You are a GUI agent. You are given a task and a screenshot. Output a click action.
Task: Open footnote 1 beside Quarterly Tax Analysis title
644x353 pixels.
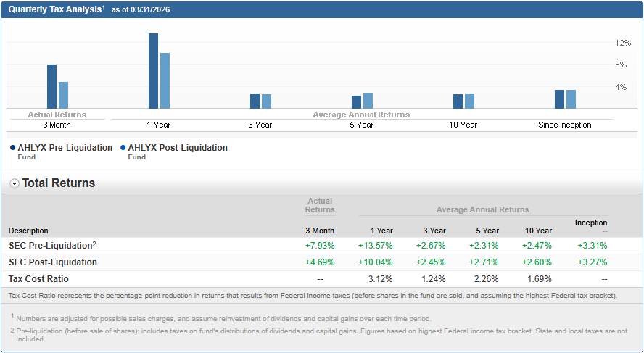(x=104, y=7)
